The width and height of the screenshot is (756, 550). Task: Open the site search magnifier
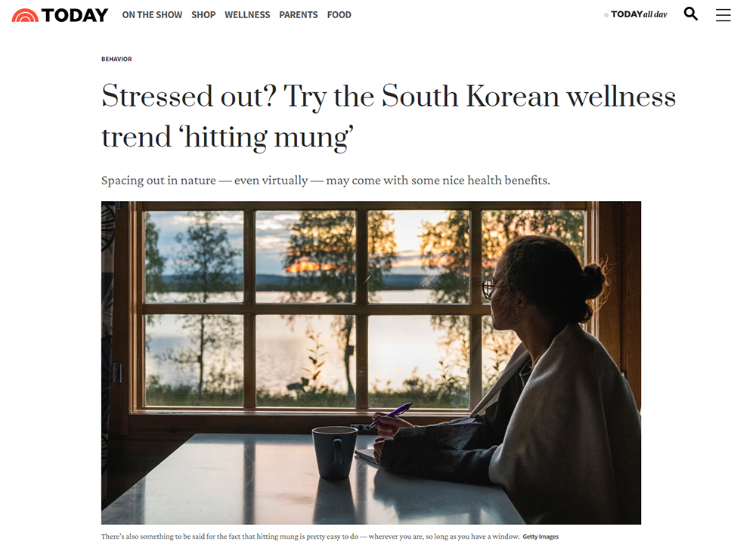[x=690, y=14]
